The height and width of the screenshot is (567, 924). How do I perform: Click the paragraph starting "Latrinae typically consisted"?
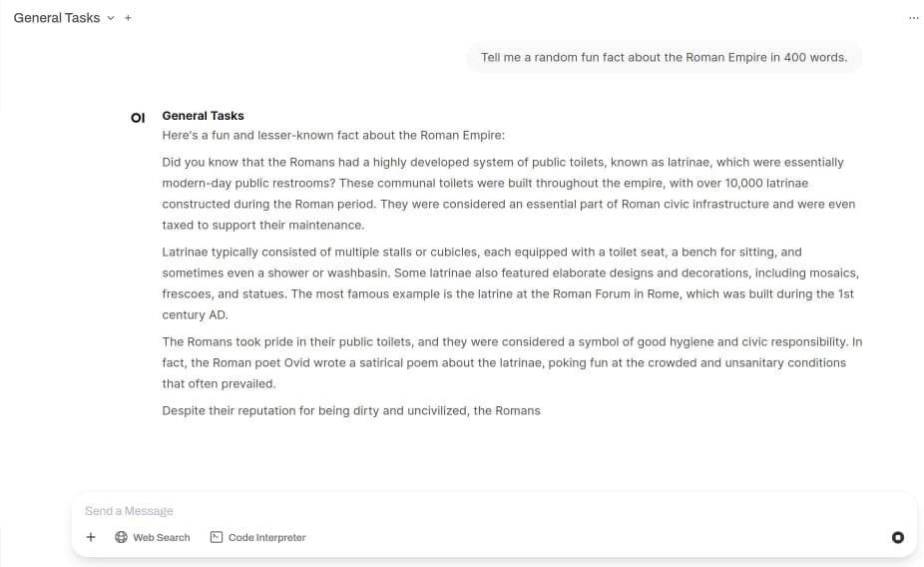point(509,283)
